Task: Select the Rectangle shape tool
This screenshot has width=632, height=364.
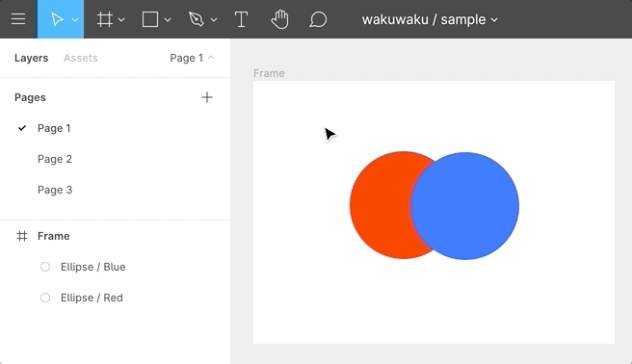Action: click(150, 19)
